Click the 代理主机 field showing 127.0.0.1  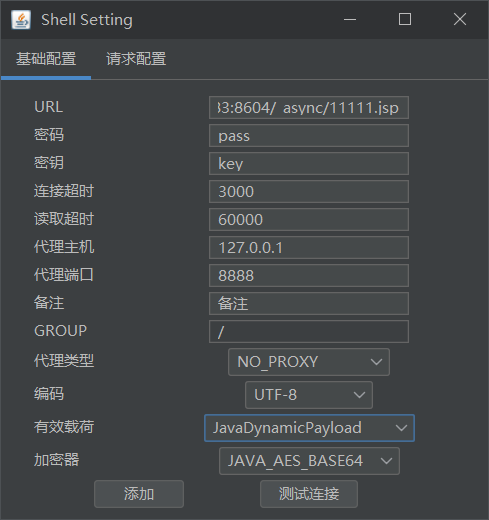coord(309,248)
